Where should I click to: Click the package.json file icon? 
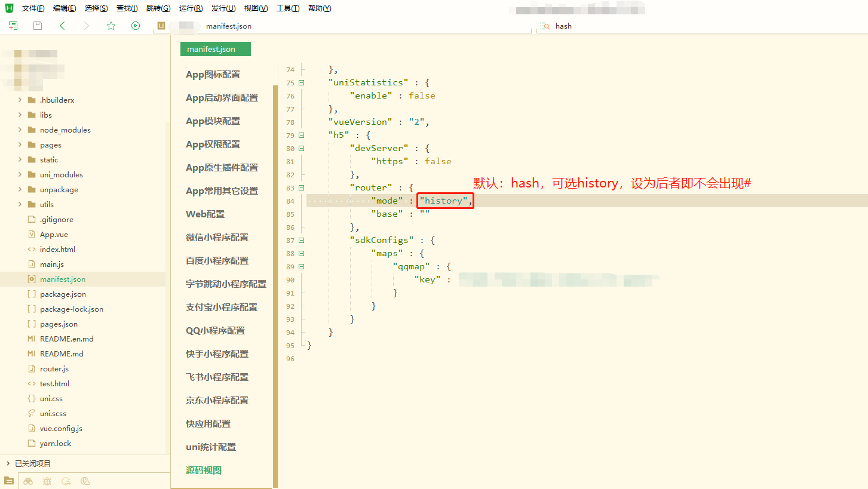[32, 294]
